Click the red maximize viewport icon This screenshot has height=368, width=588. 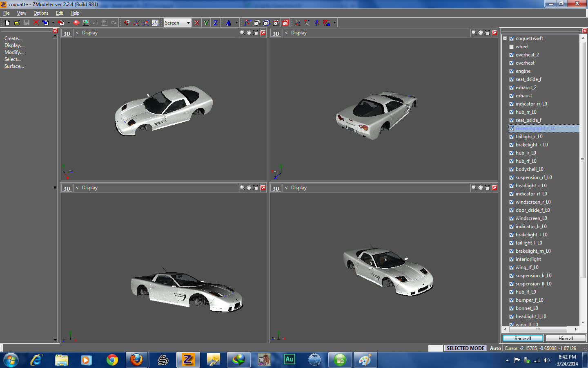[263, 33]
